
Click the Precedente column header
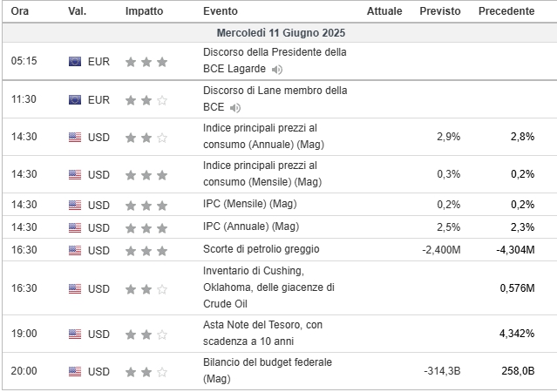[506, 11]
